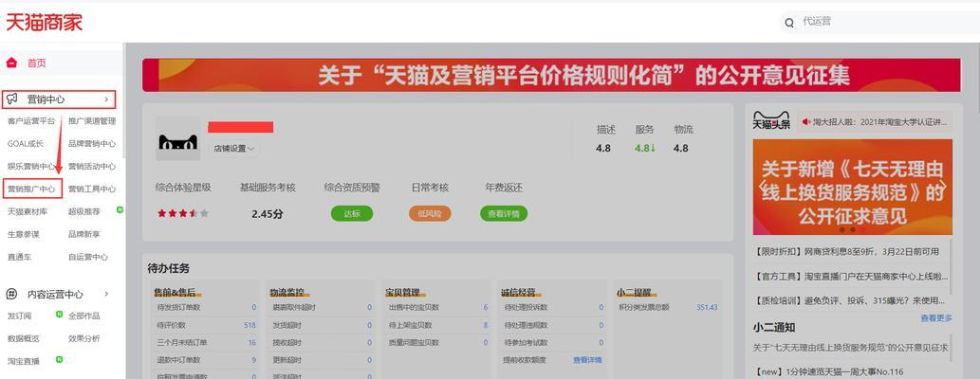Click the green N badge beside 发订阅
The width and height of the screenshot is (980, 379).
tap(59, 314)
